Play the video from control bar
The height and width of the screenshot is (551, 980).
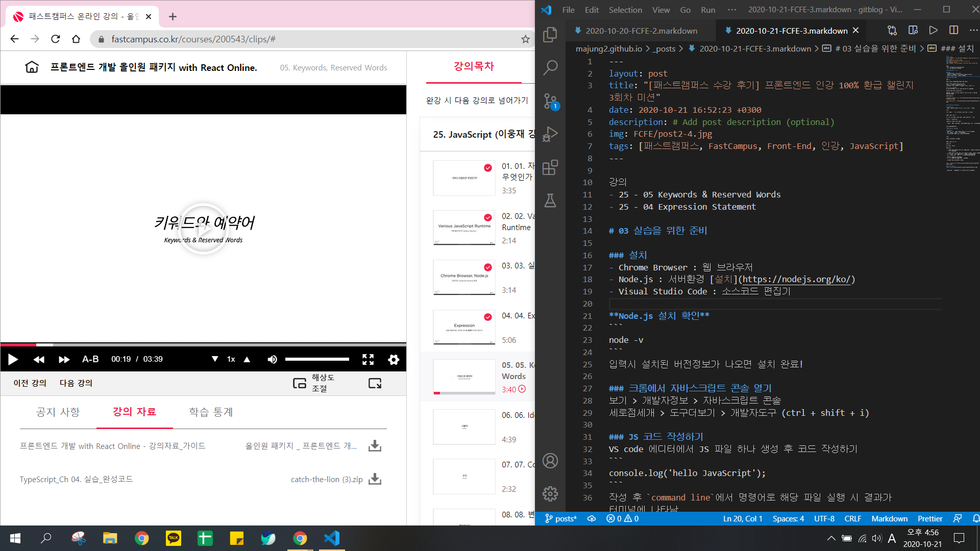coord(13,360)
